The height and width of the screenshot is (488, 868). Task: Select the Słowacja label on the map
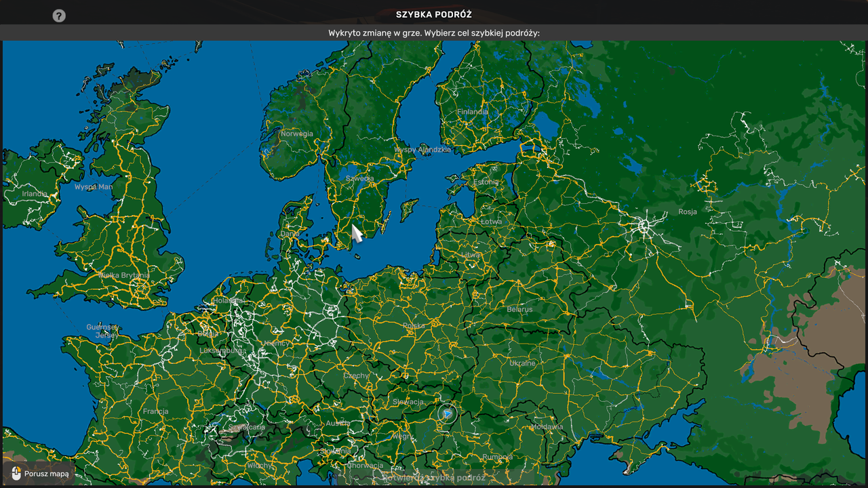tap(408, 402)
